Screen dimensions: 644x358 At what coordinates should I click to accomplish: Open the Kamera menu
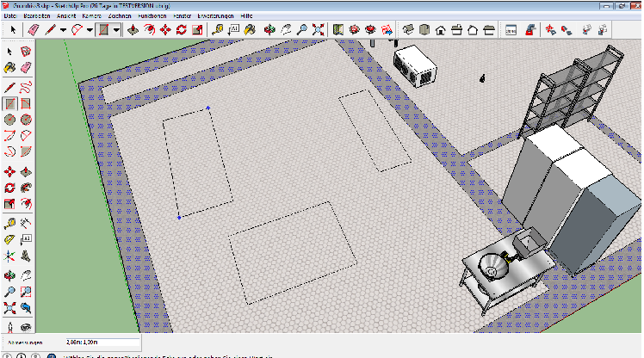tap(91, 16)
